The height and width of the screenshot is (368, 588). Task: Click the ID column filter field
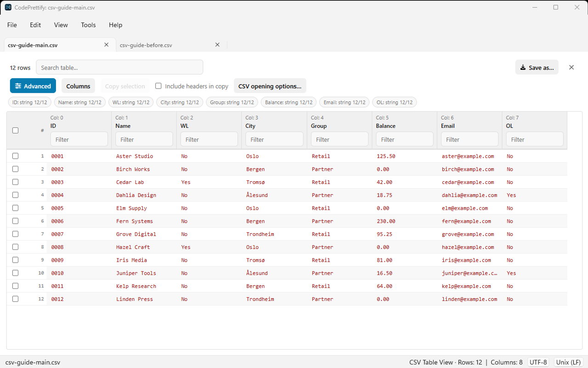(x=79, y=139)
